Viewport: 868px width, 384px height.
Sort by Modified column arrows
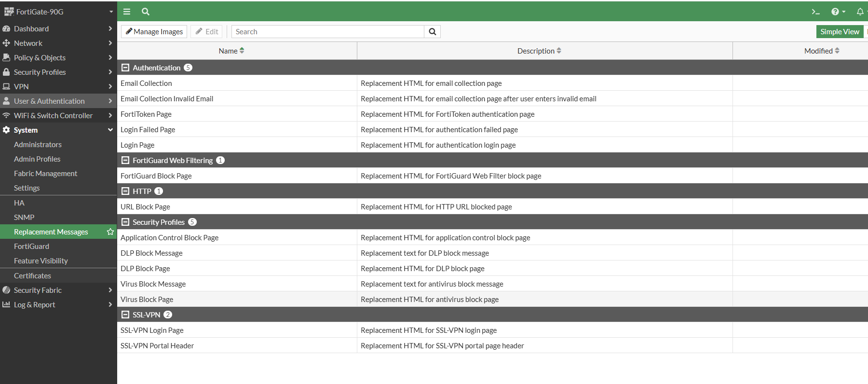837,51
